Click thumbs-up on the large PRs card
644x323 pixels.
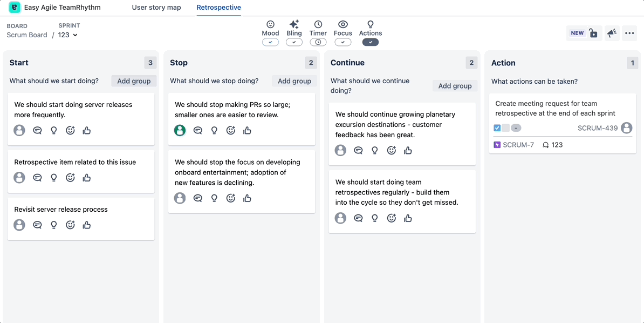247,130
